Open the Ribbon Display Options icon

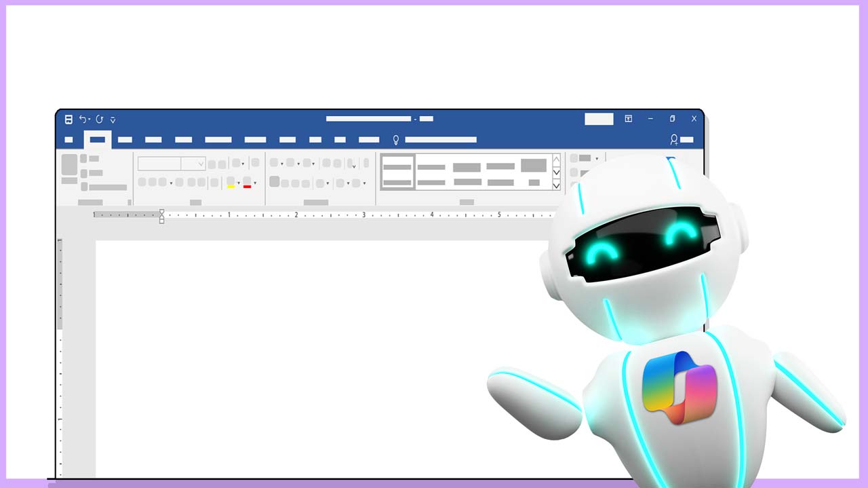(x=629, y=119)
